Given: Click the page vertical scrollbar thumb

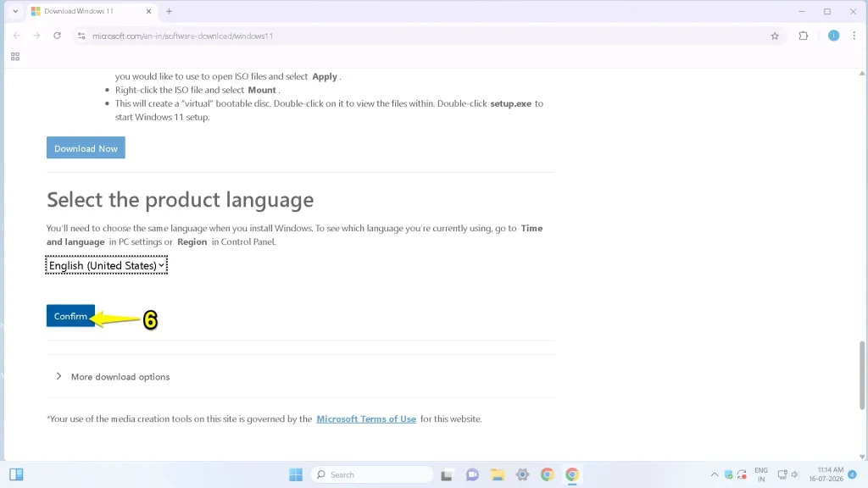Looking at the screenshot, I should point(862,375).
